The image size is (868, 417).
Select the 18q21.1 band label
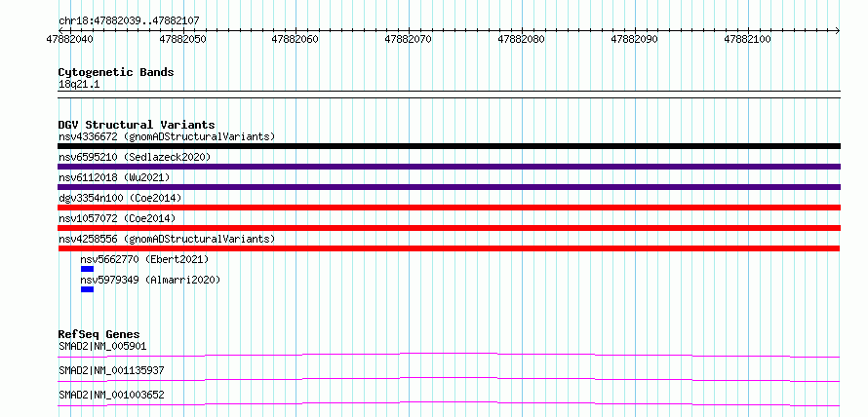pos(79,85)
